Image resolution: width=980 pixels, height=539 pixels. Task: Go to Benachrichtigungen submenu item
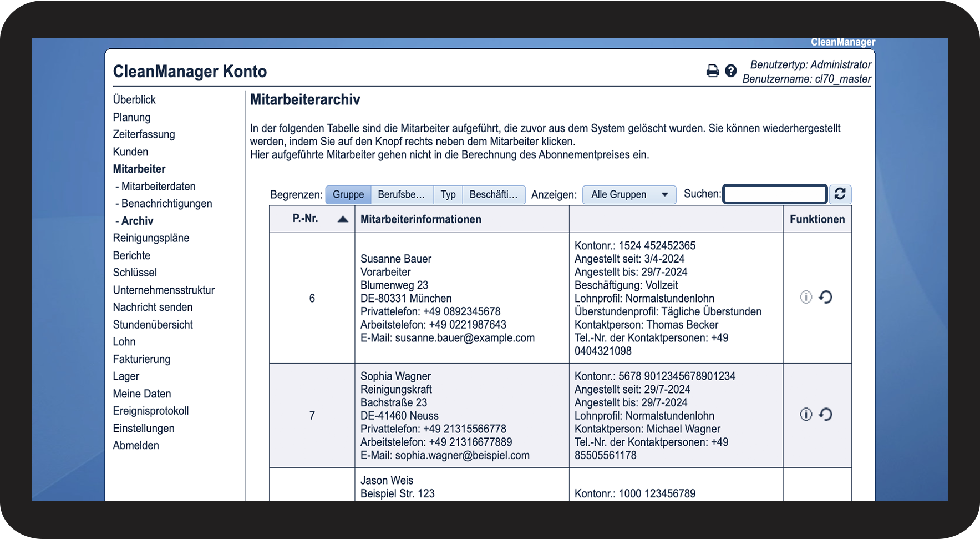point(166,204)
